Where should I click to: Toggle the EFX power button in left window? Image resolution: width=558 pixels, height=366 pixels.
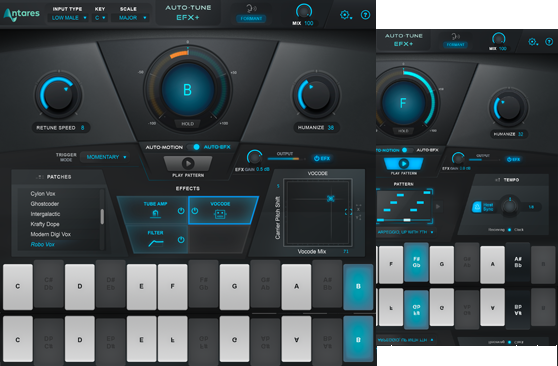coord(322,158)
